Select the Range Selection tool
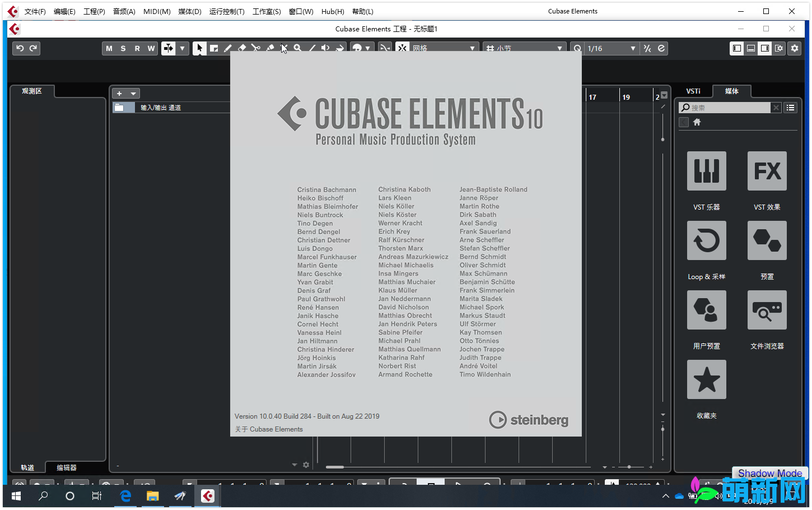This screenshot has width=812, height=510. tap(214, 48)
